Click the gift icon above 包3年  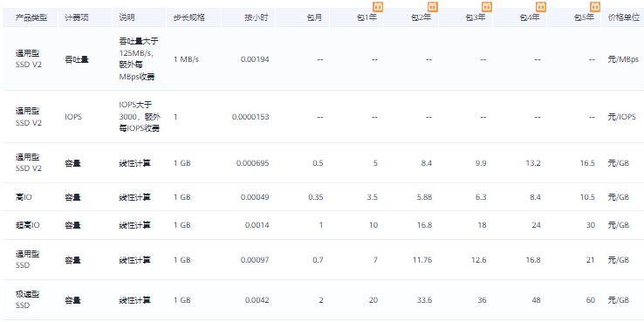point(487,7)
